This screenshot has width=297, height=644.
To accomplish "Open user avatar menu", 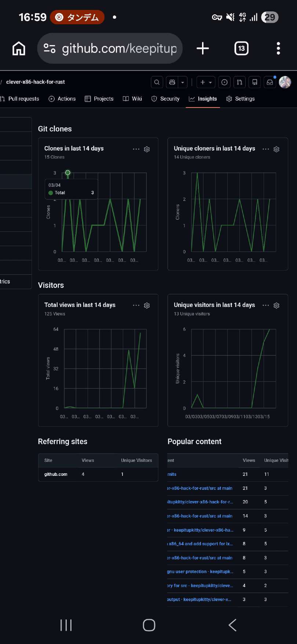I will click(285, 82).
